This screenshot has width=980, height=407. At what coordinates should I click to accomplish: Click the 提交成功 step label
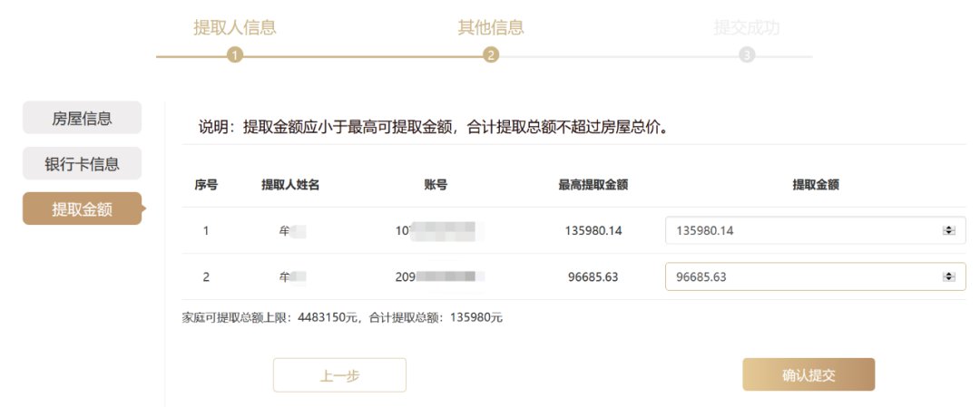coord(747,27)
